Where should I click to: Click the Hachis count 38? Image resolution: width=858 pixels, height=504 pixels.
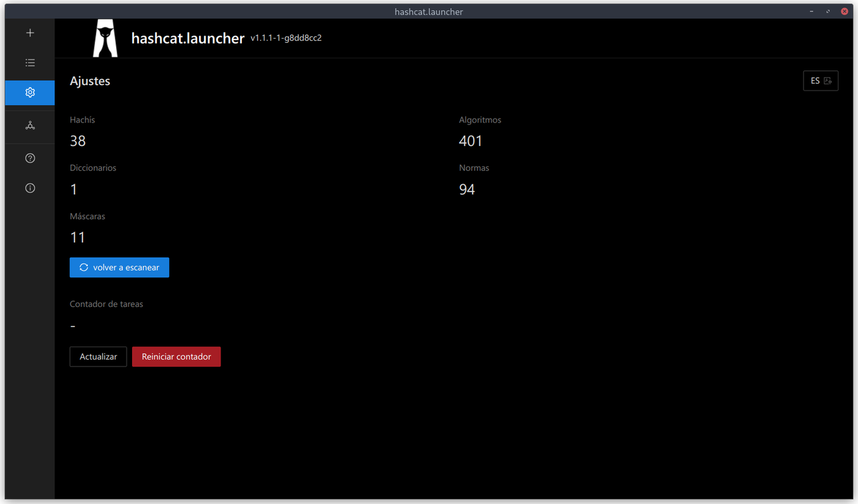pos(78,141)
